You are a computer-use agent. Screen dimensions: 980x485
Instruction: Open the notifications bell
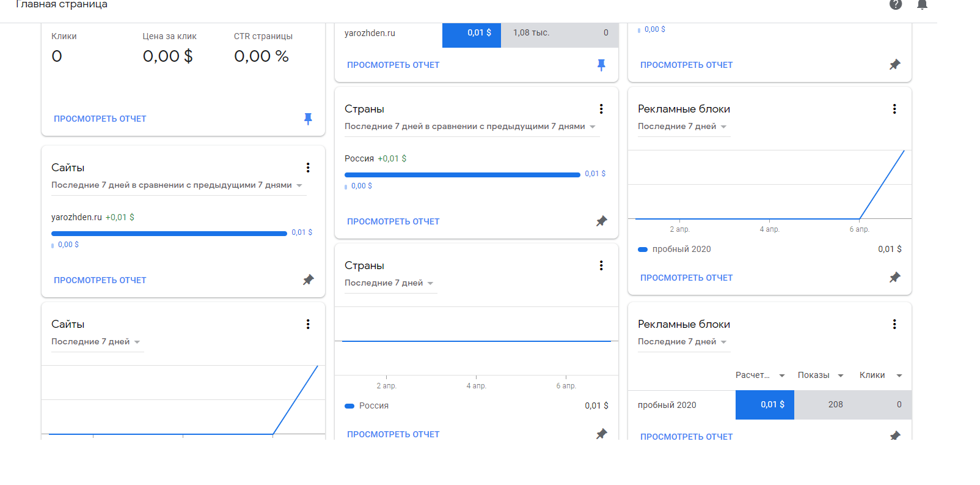[x=923, y=5]
